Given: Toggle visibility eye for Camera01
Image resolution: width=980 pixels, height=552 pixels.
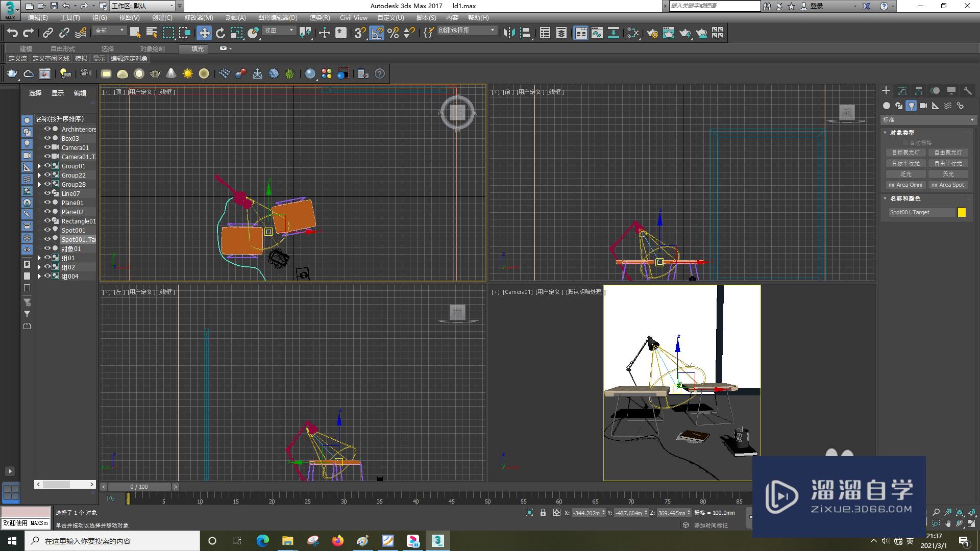Looking at the screenshot, I should click(x=47, y=147).
